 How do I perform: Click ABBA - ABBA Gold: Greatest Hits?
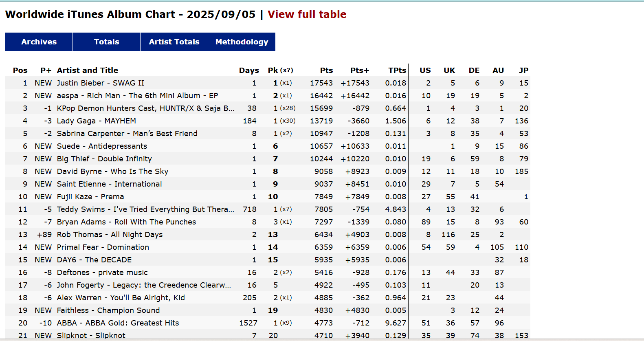[118, 323]
